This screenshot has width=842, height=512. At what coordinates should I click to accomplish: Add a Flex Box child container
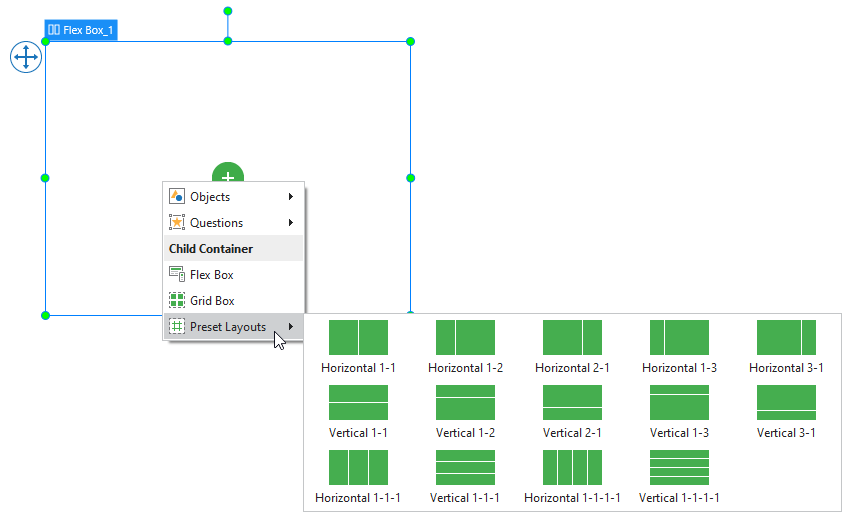(x=211, y=275)
